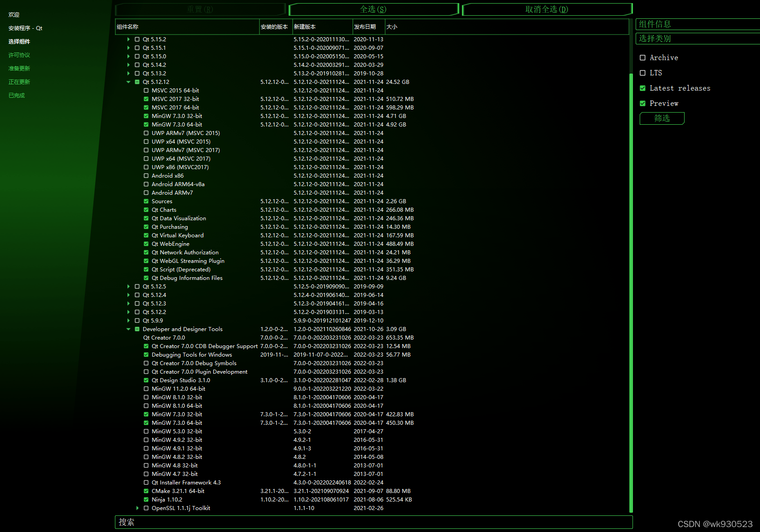
Task: Untick the CMake 3.21.1 64-bit checkbox
Action: 146,491
